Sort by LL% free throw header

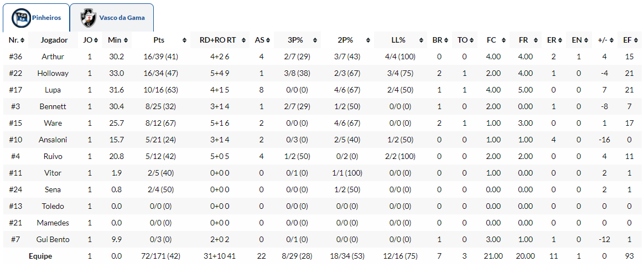tap(398, 40)
